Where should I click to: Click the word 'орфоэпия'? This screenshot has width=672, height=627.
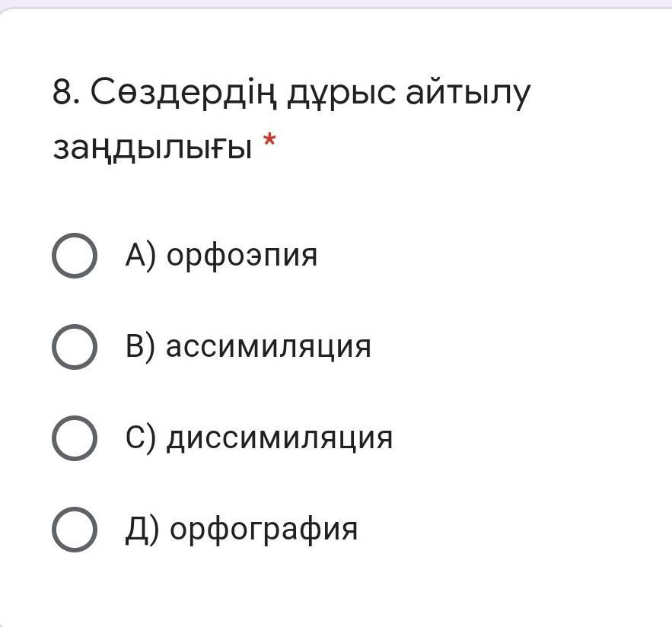pyautogui.click(x=241, y=256)
